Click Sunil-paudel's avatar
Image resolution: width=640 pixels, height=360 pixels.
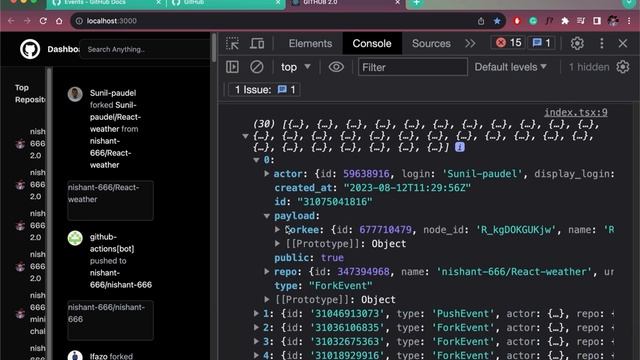tap(75, 94)
